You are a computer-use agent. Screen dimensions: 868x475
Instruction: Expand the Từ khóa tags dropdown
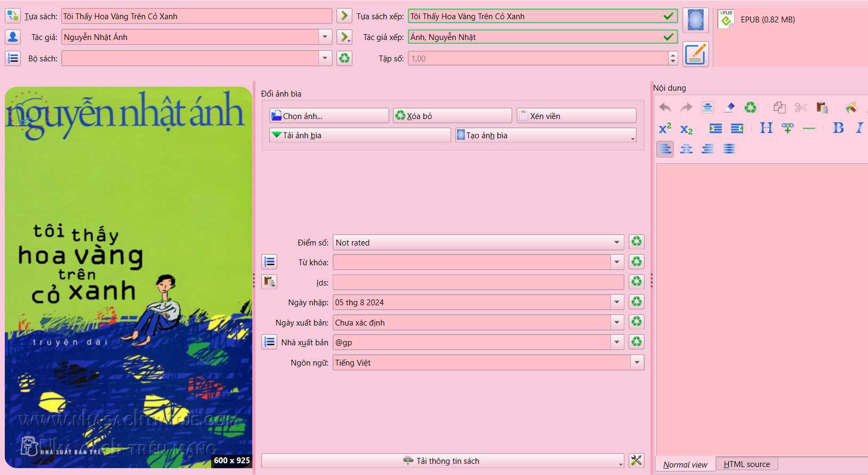point(617,262)
